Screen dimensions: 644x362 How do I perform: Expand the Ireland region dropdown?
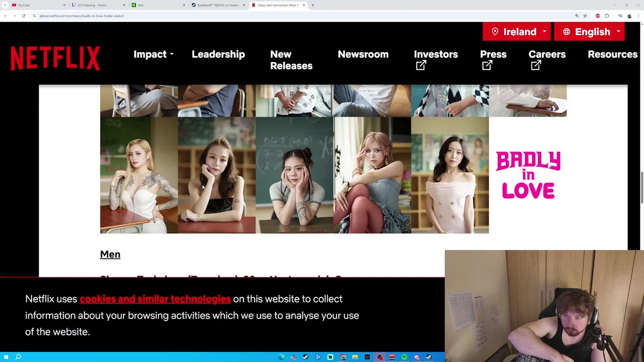[x=544, y=32]
